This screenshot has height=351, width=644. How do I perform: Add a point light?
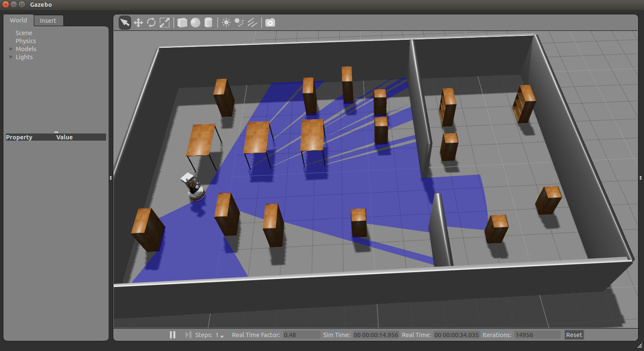[226, 22]
